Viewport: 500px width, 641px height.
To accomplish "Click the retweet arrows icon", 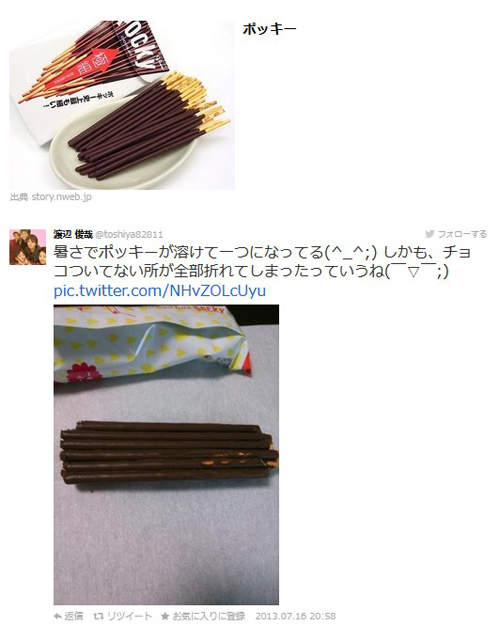I will [x=98, y=616].
